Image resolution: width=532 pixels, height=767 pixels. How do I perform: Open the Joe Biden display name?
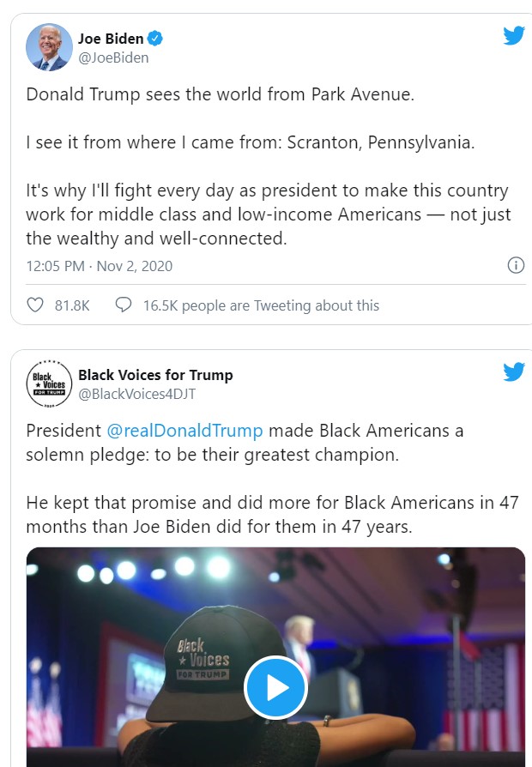click(x=111, y=39)
